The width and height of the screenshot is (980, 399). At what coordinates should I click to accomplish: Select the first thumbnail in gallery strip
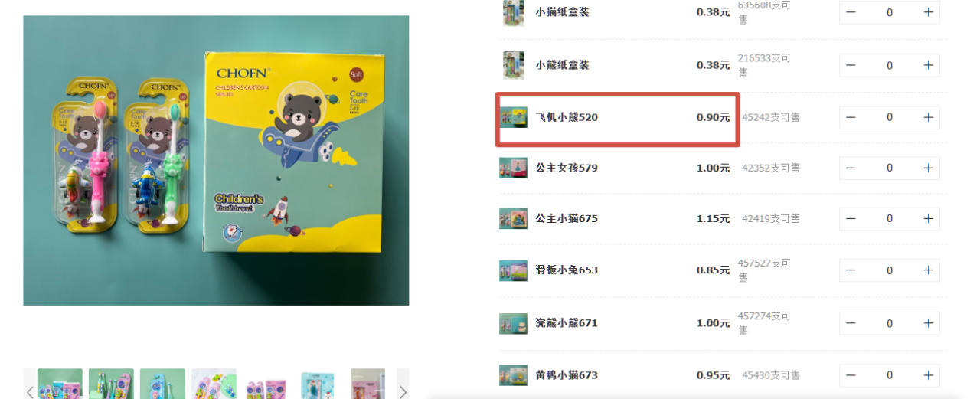pyautogui.click(x=60, y=384)
